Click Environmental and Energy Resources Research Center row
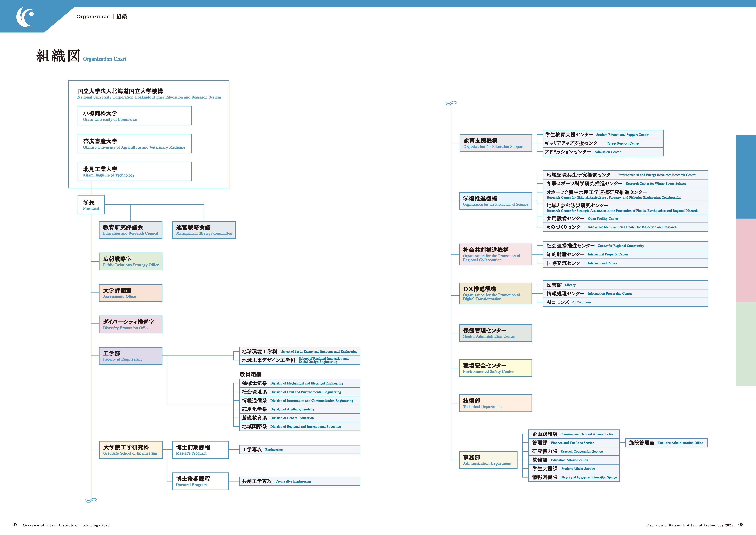The height and width of the screenshot is (535, 756). [x=625, y=175]
